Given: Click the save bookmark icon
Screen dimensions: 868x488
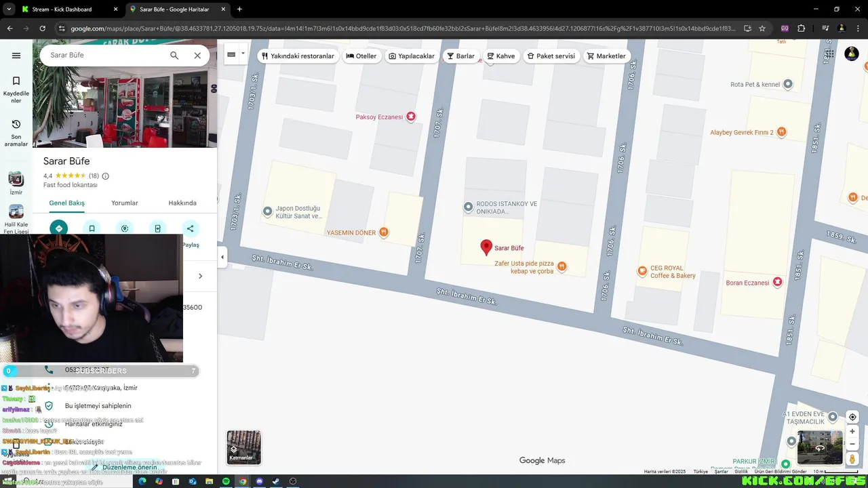Looking at the screenshot, I should (x=92, y=228).
